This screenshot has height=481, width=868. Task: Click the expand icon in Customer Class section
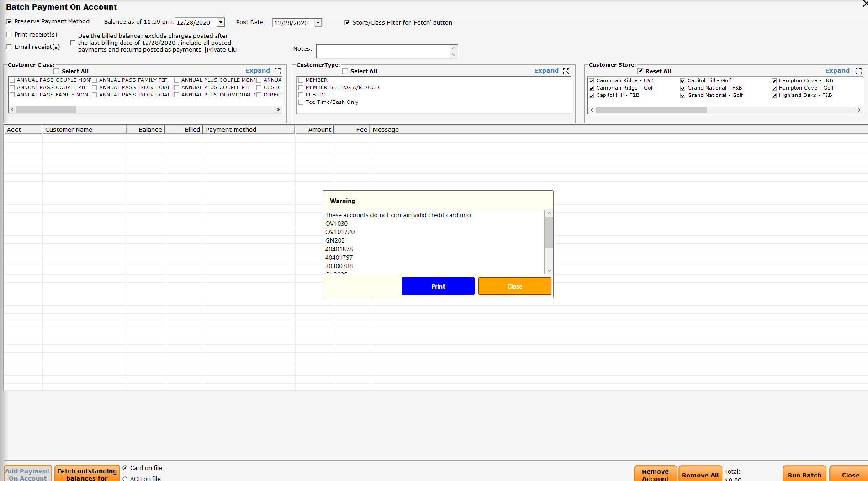click(x=277, y=71)
